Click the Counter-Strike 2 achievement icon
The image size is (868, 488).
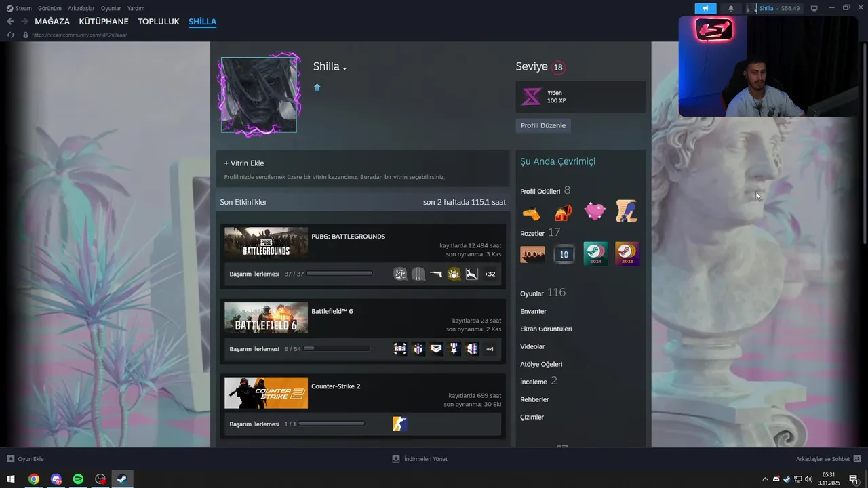point(400,424)
